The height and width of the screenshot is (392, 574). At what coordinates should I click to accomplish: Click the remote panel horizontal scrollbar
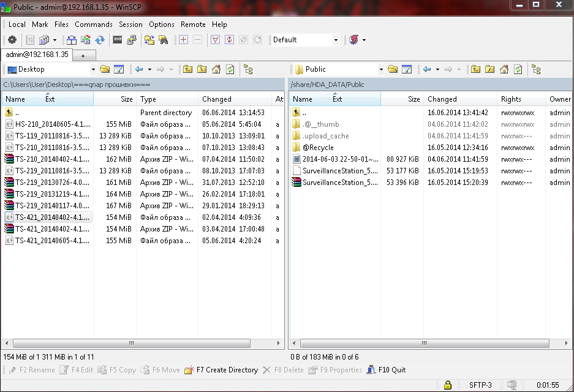click(425, 344)
